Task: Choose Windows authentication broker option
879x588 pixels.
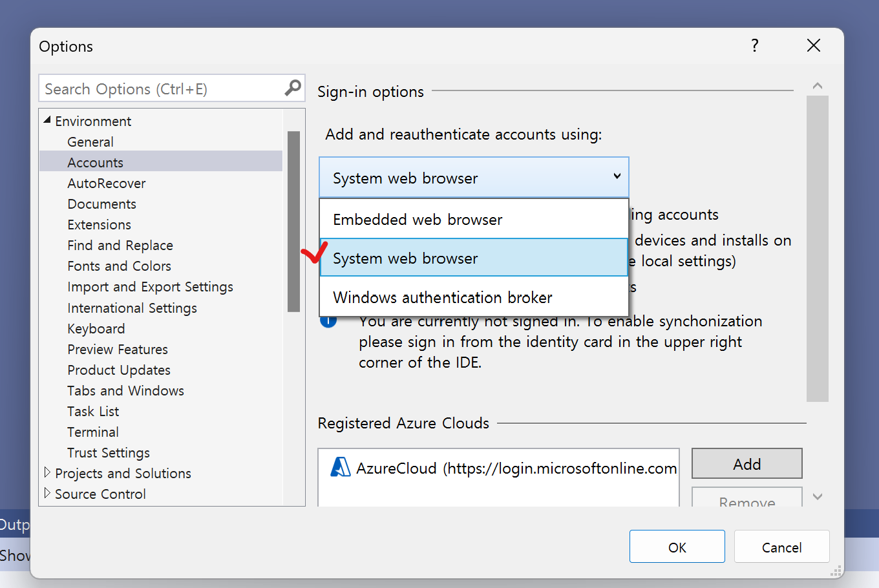Action: pos(474,297)
